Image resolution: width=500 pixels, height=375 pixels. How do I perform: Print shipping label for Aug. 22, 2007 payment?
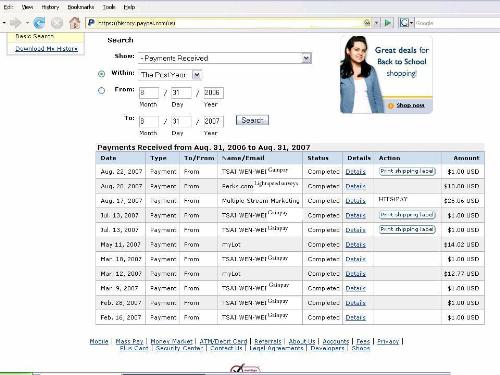pos(407,171)
